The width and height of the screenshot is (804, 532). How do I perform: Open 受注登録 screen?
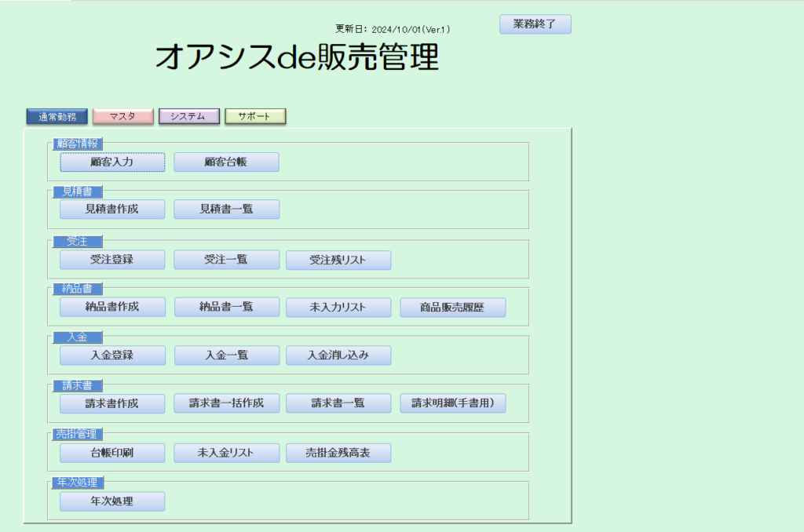[112, 260]
